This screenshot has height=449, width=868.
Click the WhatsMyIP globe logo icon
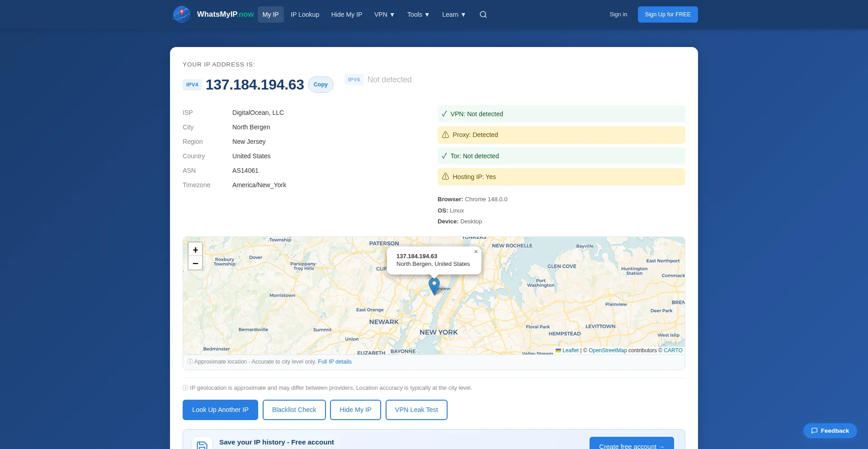tap(182, 14)
